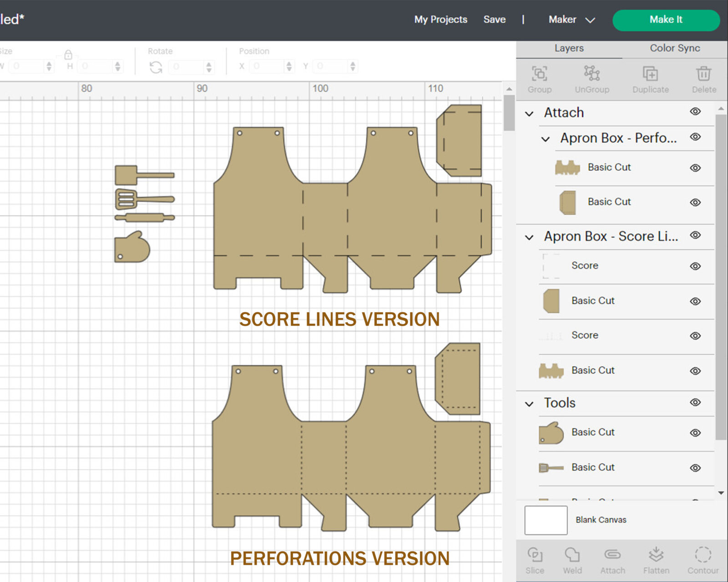Click the Weld tool icon
The height and width of the screenshot is (582, 728).
coord(572,555)
